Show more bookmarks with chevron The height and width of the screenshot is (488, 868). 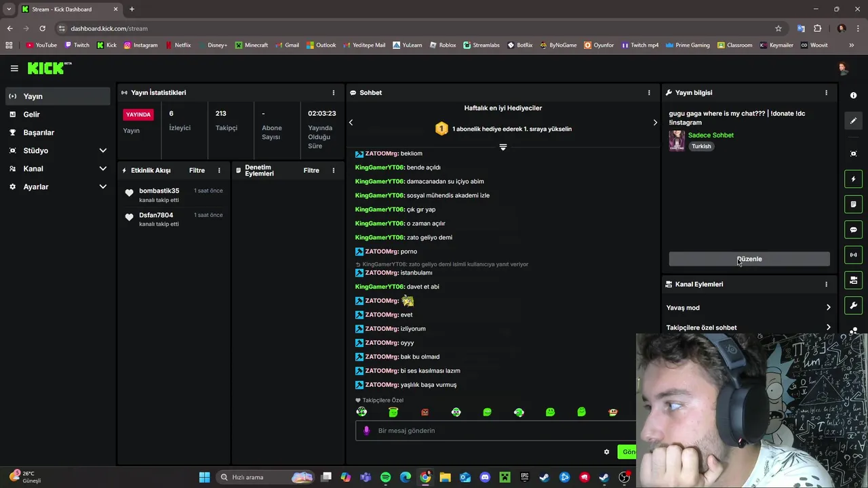tap(851, 45)
